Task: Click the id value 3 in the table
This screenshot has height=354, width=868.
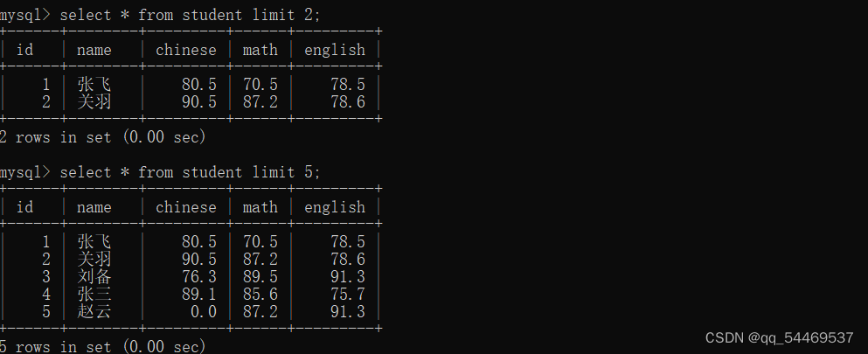Action: tap(45, 276)
